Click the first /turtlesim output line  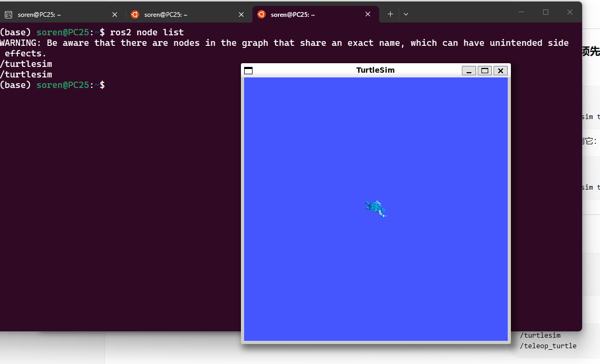26,64
